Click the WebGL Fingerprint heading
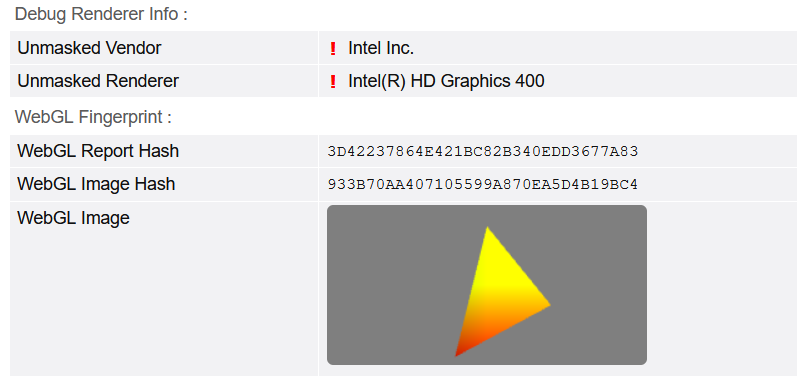Screen dimensions: 797x381 93,117
